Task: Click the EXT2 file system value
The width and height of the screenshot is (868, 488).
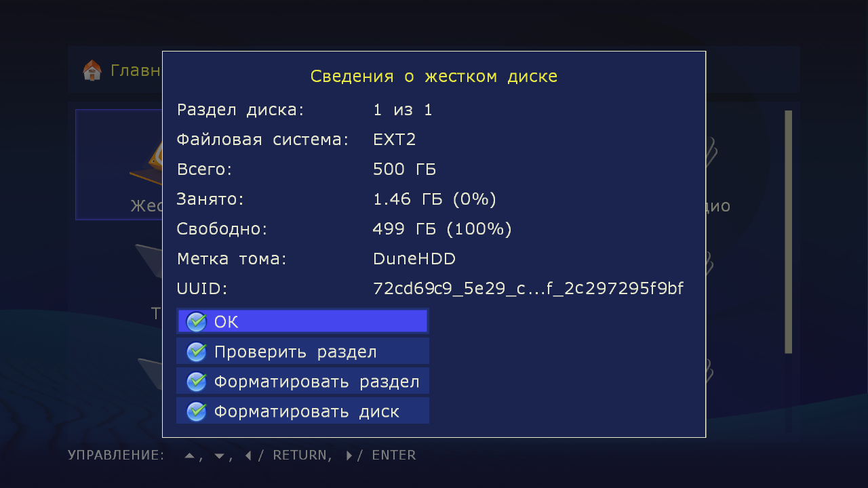Action: click(394, 140)
